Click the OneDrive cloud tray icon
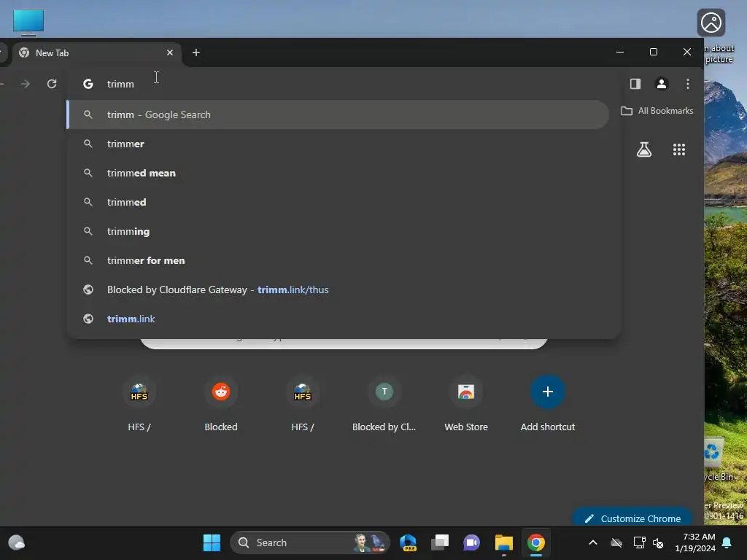 616,542
